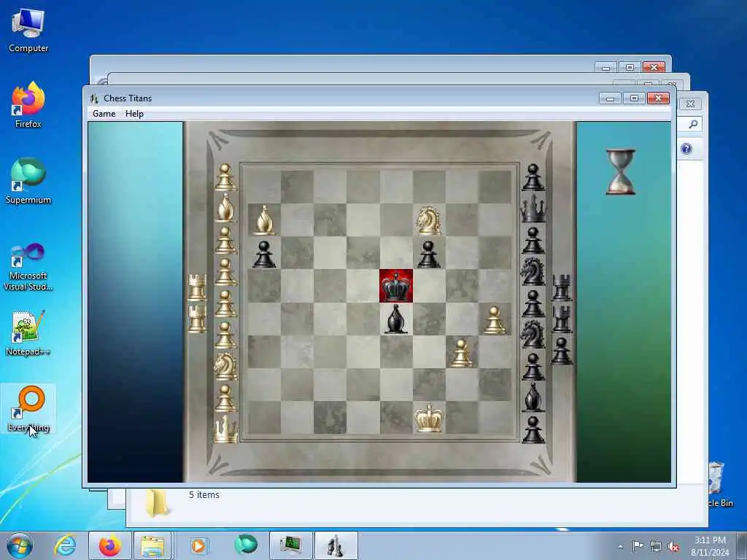Close the Chess Titans window
Viewport: 747px width, 560px height.
point(658,98)
